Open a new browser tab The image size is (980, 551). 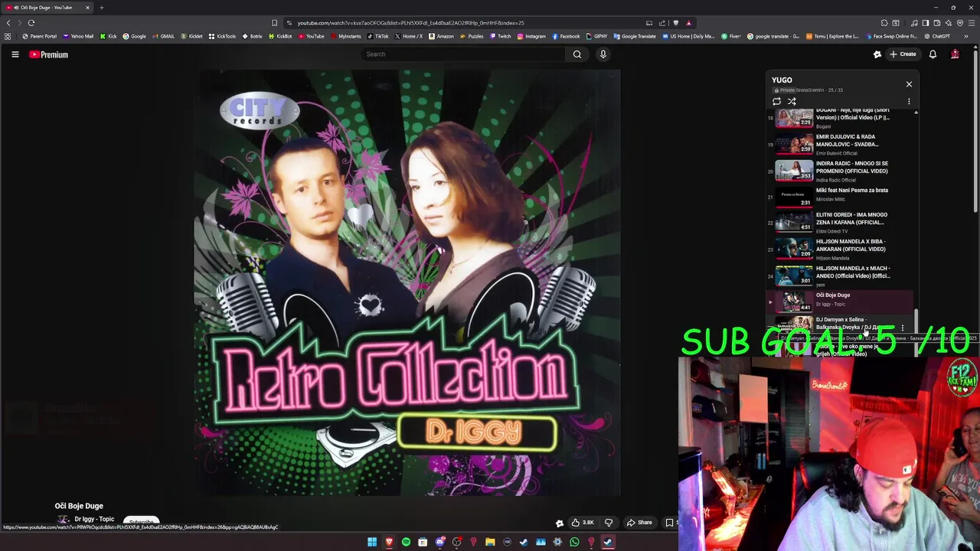tap(101, 8)
